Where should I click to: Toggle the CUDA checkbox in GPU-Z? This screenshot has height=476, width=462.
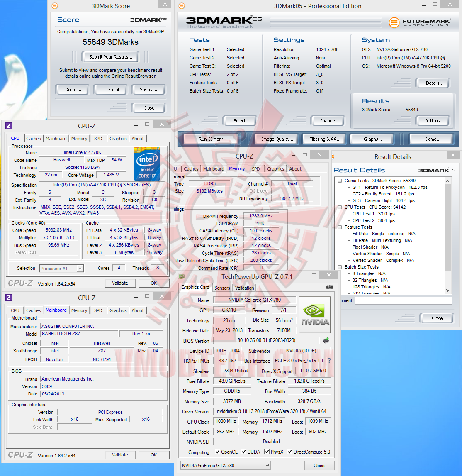tap(243, 452)
